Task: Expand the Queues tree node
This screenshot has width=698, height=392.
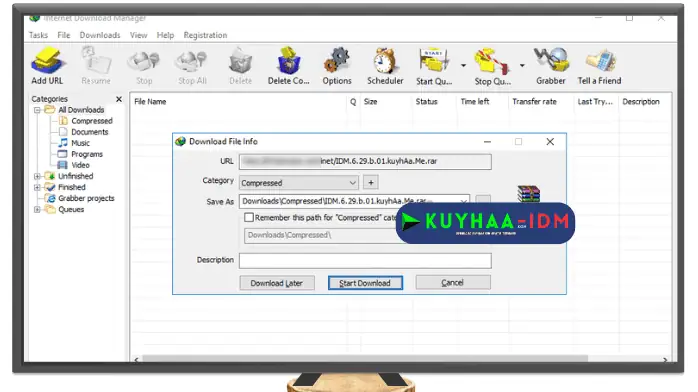Action: (x=37, y=210)
